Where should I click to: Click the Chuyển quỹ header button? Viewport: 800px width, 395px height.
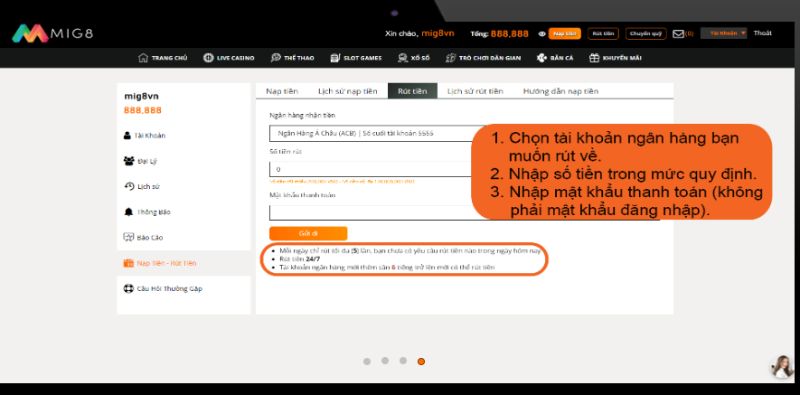645,34
